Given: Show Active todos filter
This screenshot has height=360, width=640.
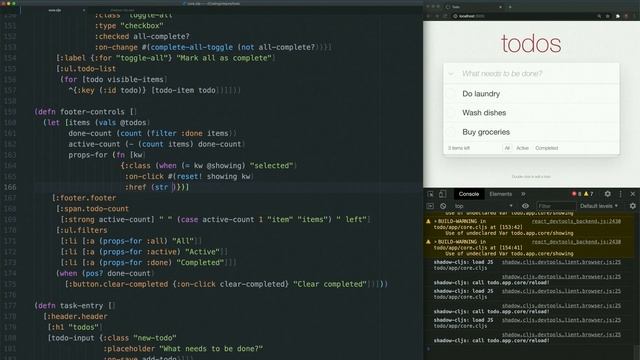Looking at the screenshot, I should pos(522,148).
